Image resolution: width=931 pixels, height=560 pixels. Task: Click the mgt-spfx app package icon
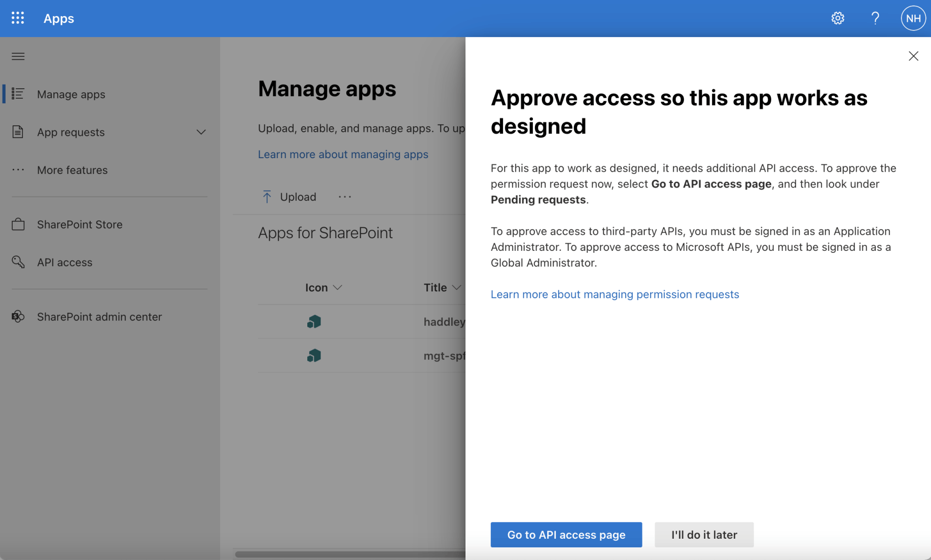pyautogui.click(x=314, y=355)
